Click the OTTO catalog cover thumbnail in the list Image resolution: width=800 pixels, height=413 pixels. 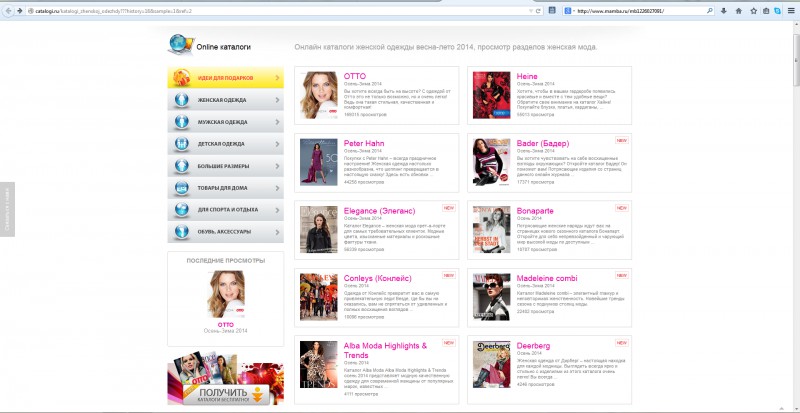pyautogui.click(x=318, y=95)
